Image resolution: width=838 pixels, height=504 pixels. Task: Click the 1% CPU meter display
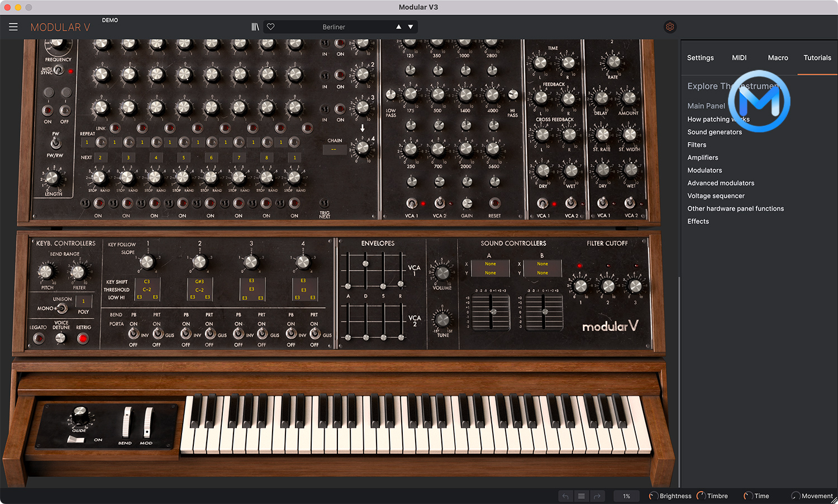point(626,496)
